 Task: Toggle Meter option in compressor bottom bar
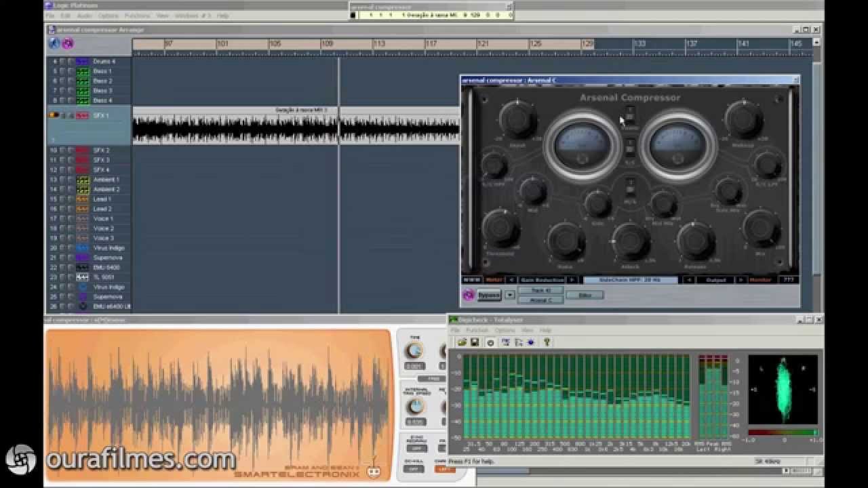tap(493, 279)
